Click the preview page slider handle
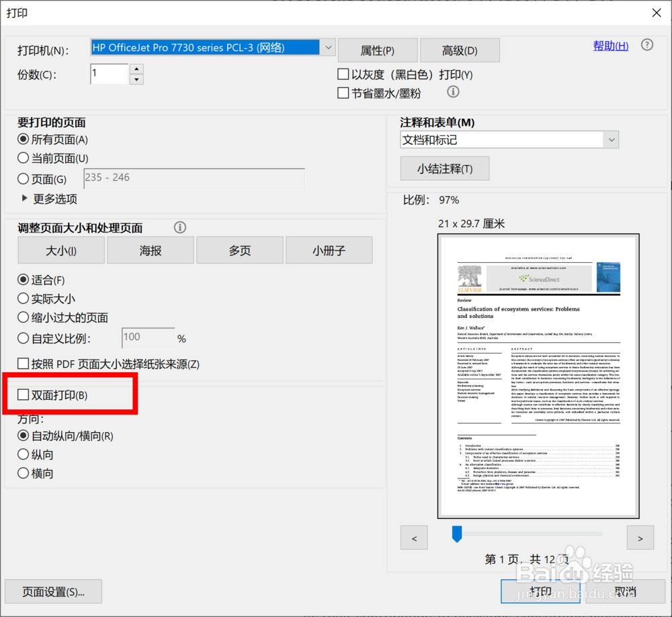 (457, 534)
